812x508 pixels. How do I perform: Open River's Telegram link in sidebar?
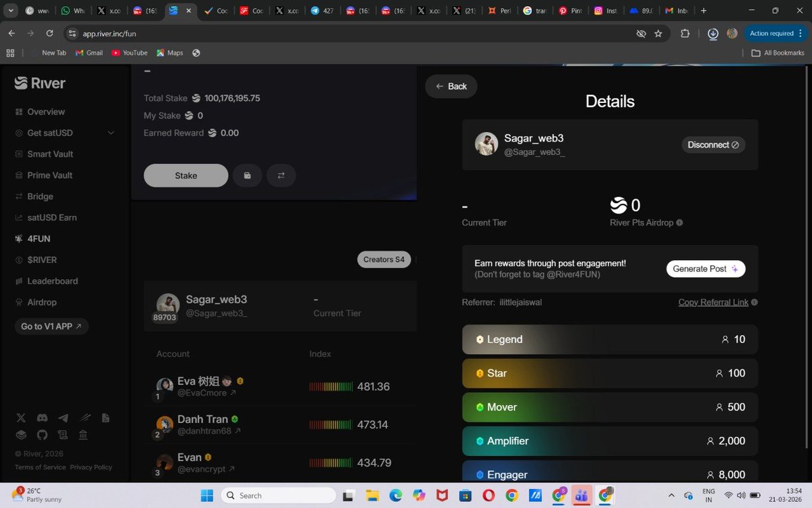click(x=63, y=419)
